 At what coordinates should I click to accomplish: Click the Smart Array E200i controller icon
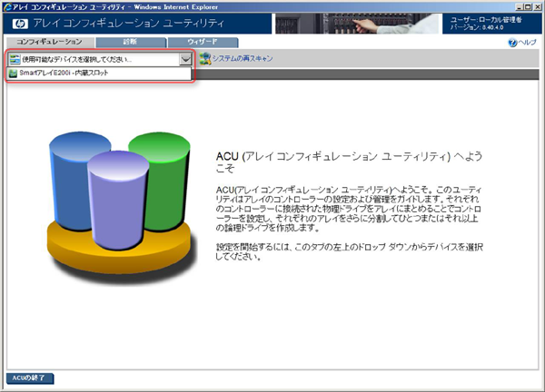(x=13, y=73)
